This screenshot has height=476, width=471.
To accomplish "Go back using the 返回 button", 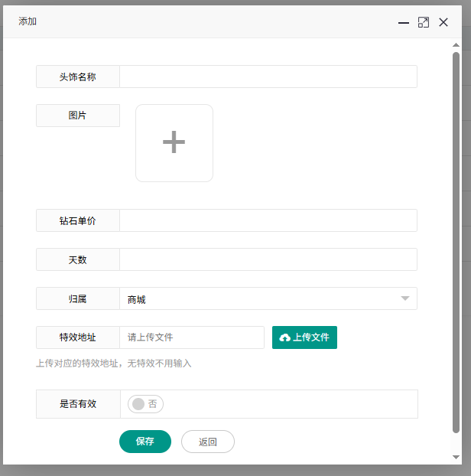I will (x=207, y=442).
